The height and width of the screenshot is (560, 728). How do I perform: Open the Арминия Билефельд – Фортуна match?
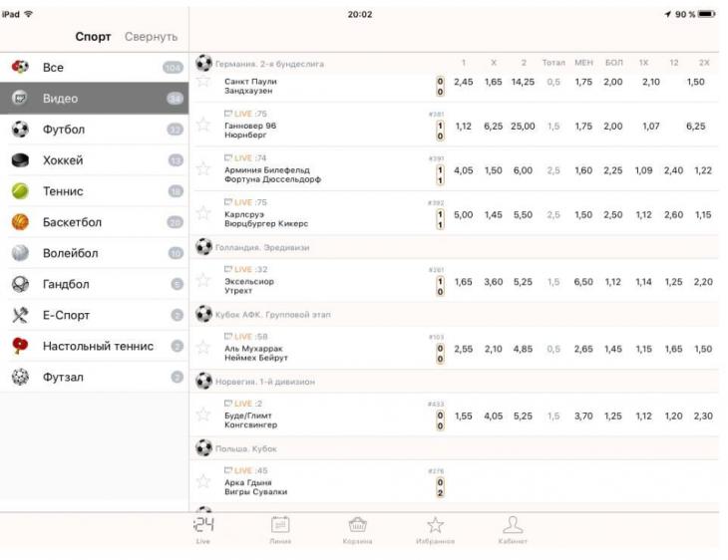pos(267,175)
